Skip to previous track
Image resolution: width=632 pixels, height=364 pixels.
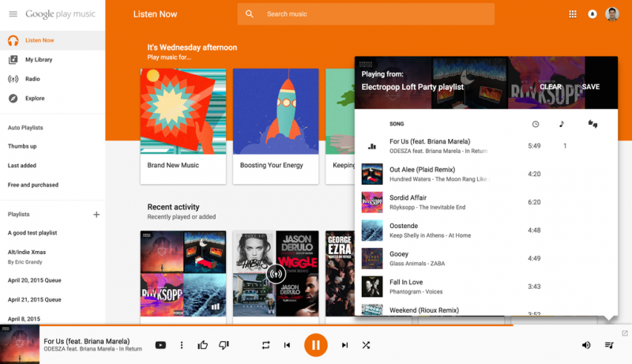pos(287,345)
